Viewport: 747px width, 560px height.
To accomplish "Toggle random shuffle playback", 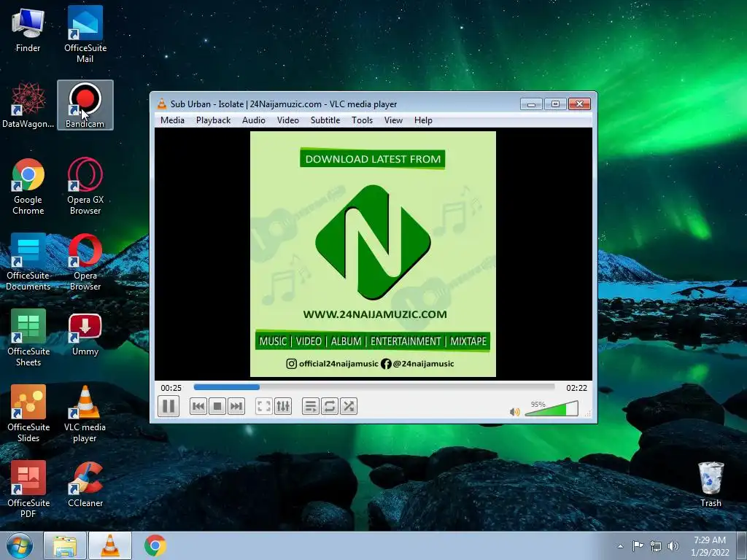I will (x=349, y=406).
